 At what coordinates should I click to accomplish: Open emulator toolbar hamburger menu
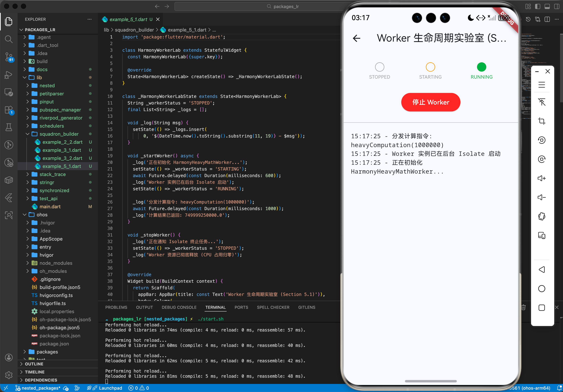tap(541, 85)
